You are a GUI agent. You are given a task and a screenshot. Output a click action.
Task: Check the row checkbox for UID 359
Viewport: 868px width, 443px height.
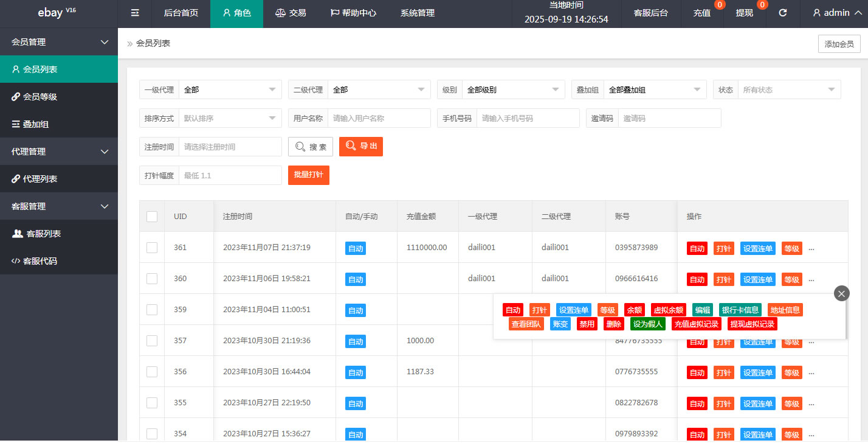[152, 310]
